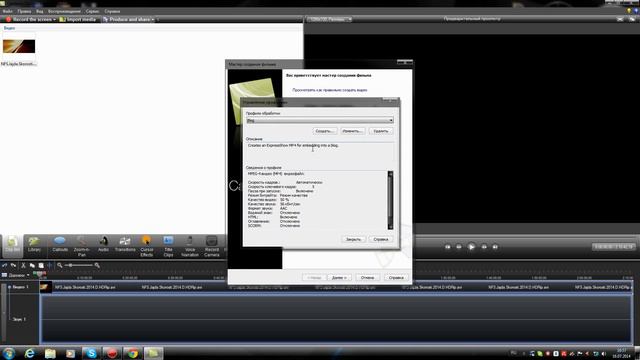
Task: Click the skip-to-end preview control
Action: [x=495, y=247]
